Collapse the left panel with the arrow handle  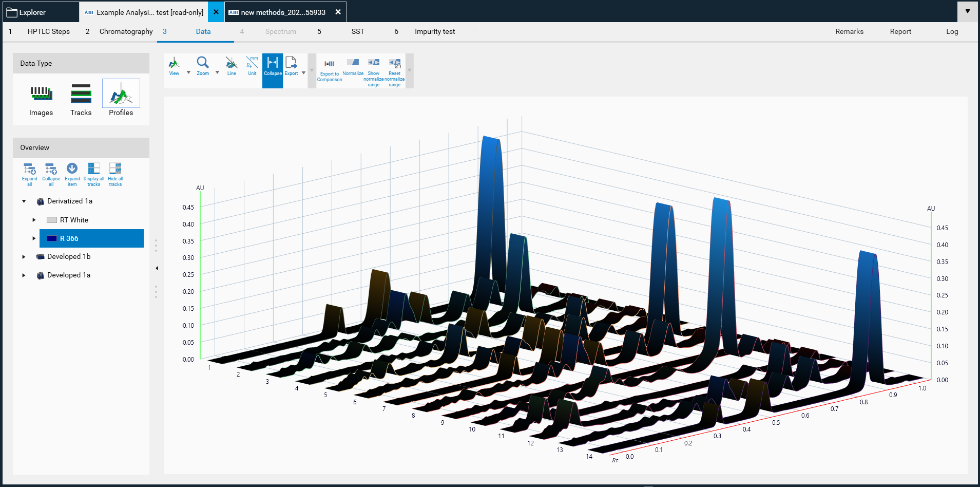click(x=157, y=268)
